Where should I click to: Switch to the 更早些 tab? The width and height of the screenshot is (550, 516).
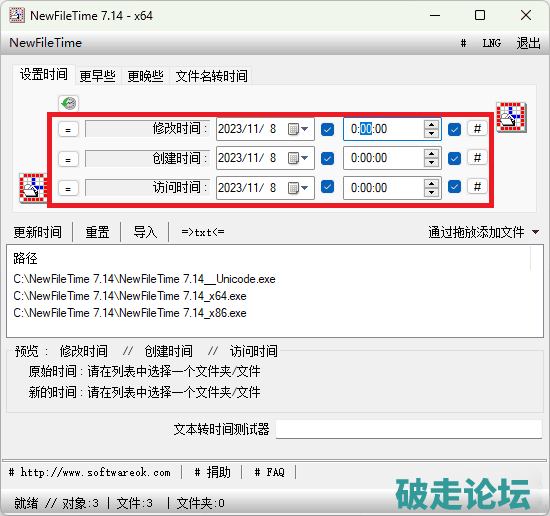[x=98, y=76]
